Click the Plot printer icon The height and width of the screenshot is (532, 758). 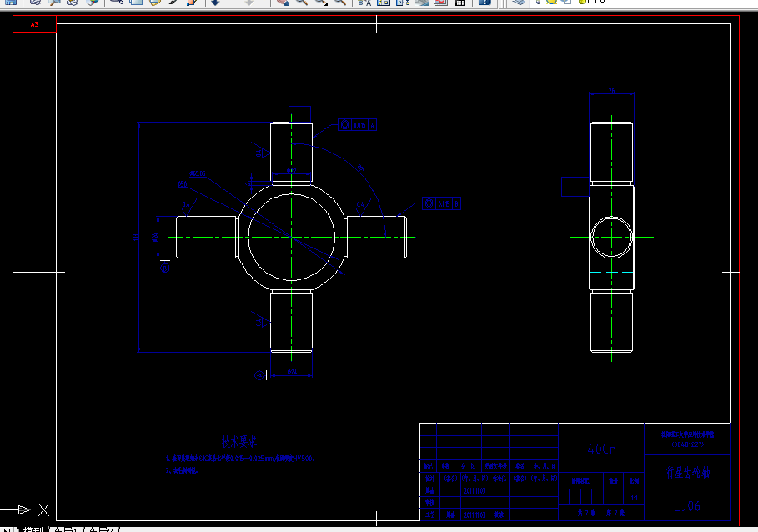point(35,2)
